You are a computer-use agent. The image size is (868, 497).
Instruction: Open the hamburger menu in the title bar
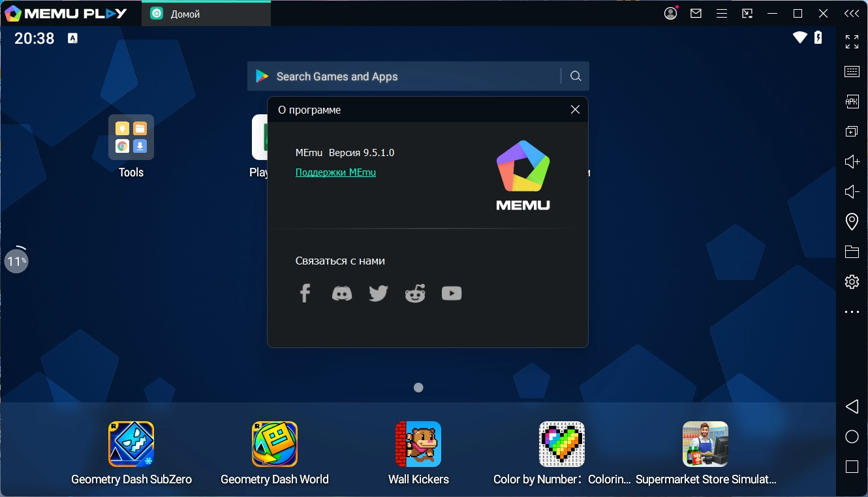(722, 13)
